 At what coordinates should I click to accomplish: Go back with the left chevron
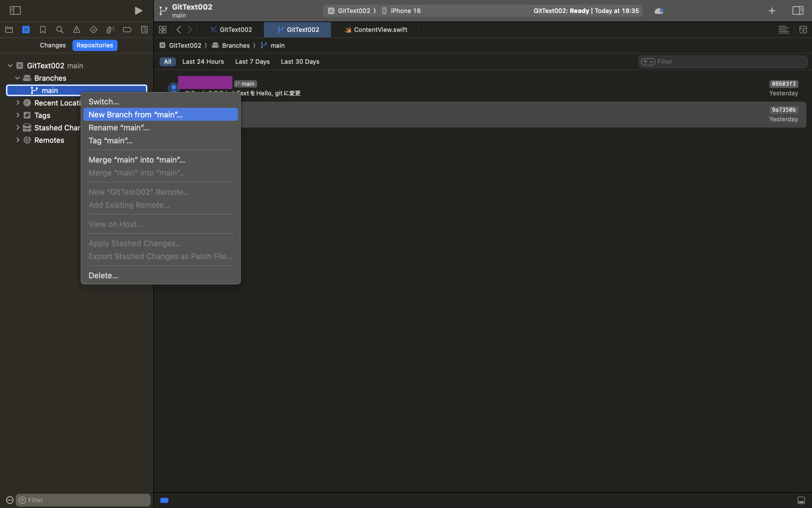[179, 30]
